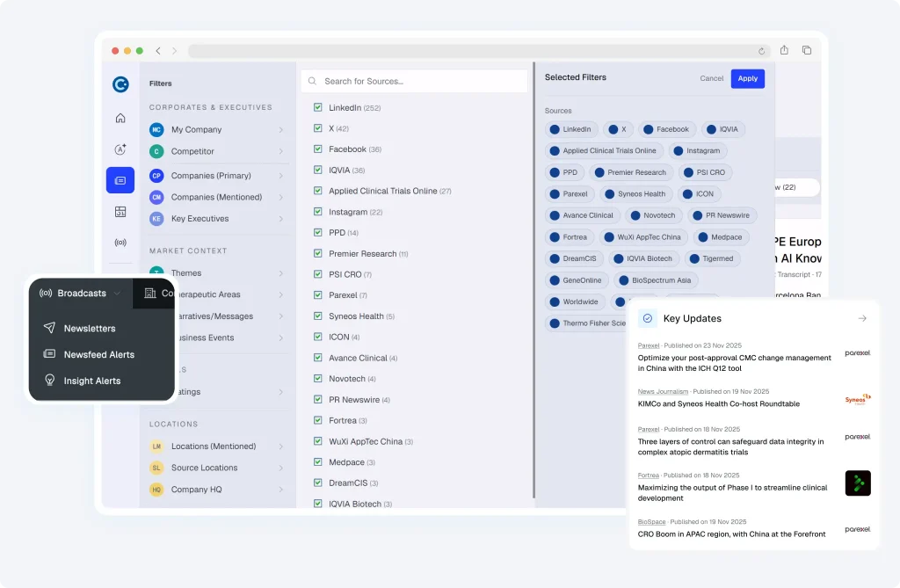Expand Companies (Primary) filter chevron
Screen dimensions: 900x588
pyautogui.click(x=280, y=176)
